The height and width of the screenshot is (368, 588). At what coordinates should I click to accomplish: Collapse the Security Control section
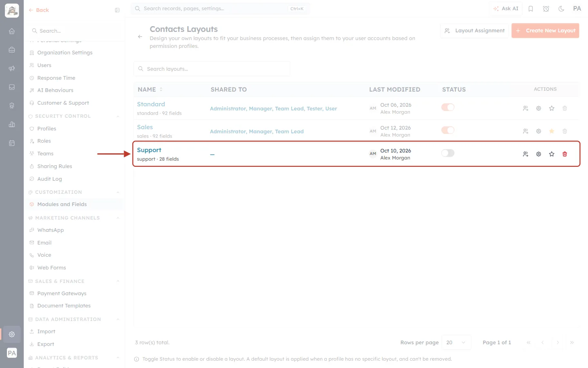pos(118,117)
